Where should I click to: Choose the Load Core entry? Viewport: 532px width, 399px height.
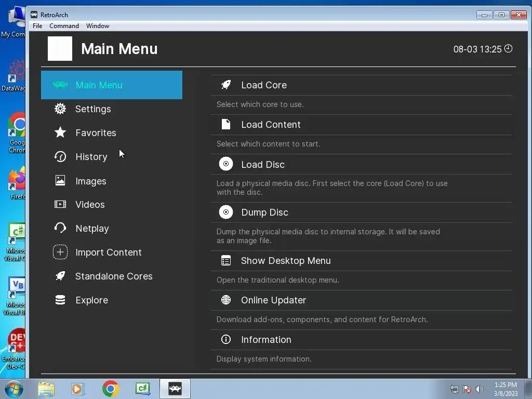[362, 85]
